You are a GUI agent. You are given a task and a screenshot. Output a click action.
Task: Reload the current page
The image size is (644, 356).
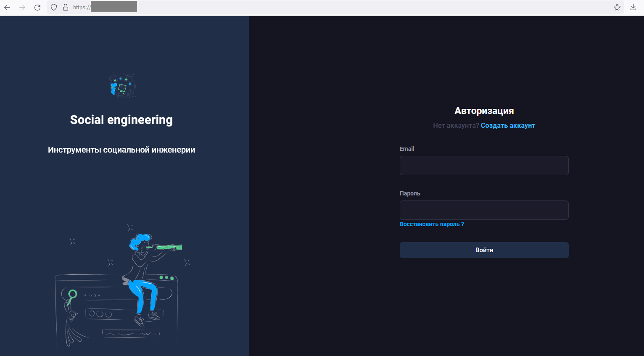click(x=37, y=7)
